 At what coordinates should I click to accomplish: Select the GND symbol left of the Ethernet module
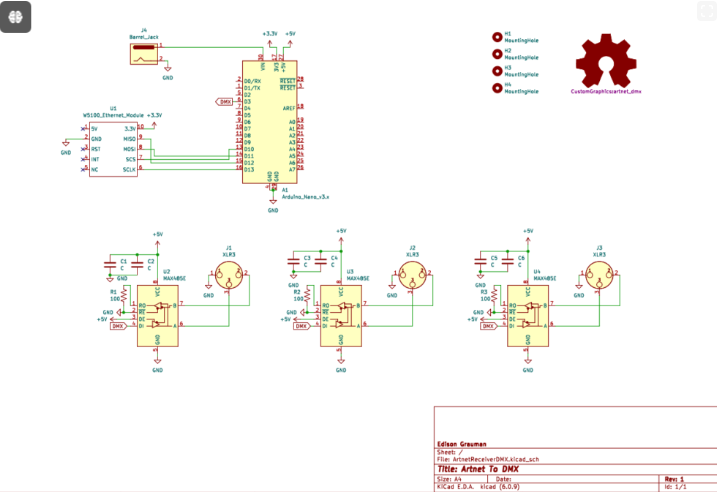pos(66,147)
